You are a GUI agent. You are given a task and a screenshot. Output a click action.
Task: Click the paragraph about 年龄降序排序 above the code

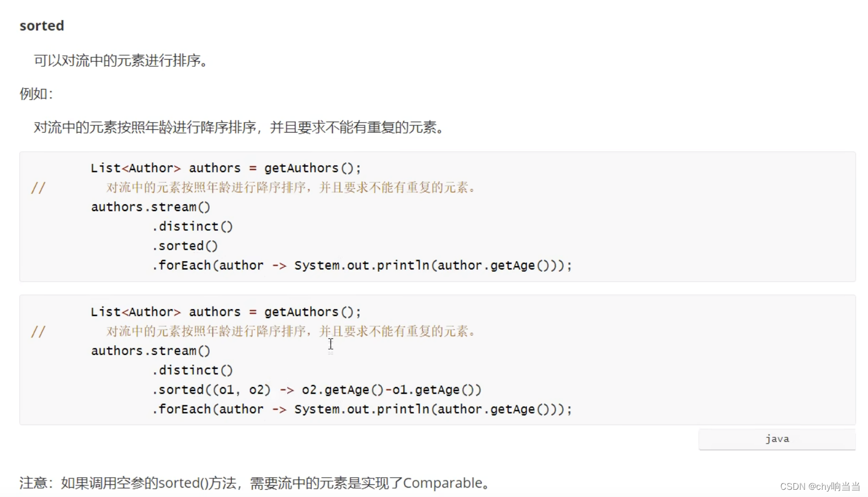coord(238,128)
